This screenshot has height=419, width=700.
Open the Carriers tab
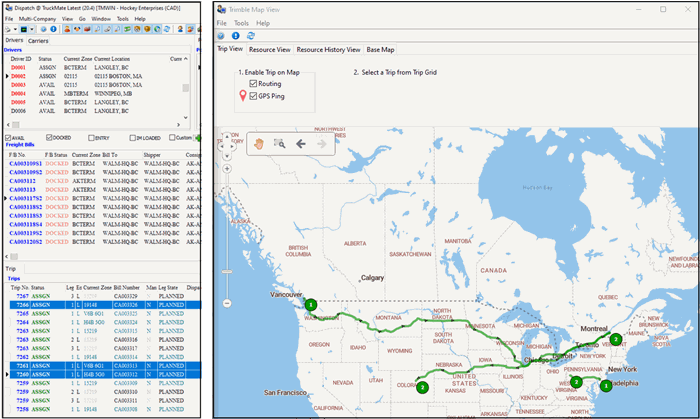coord(38,41)
